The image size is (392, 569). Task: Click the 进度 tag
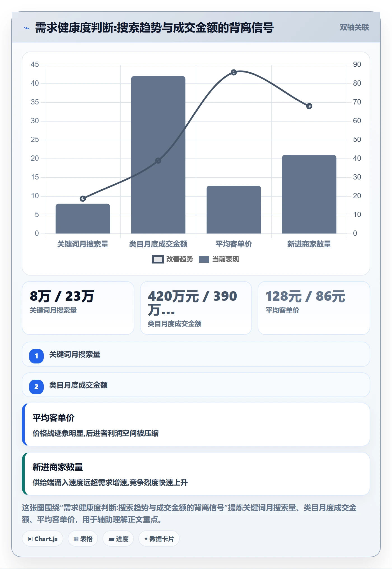coord(118,539)
